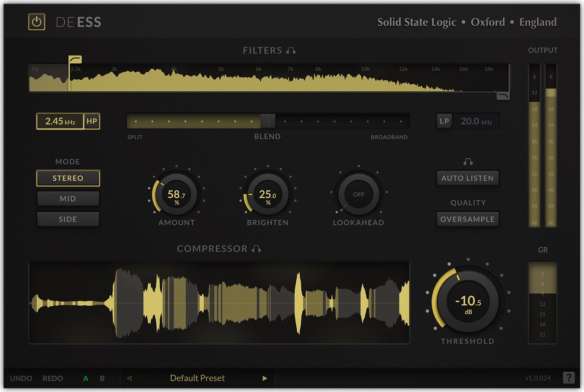
Task: Select SIDE mode
Action: (x=68, y=219)
